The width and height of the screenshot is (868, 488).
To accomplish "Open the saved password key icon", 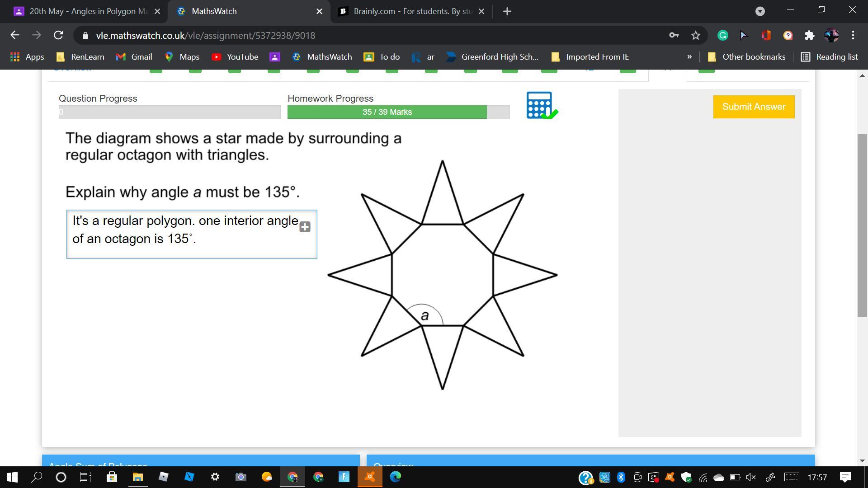I will tap(674, 35).
